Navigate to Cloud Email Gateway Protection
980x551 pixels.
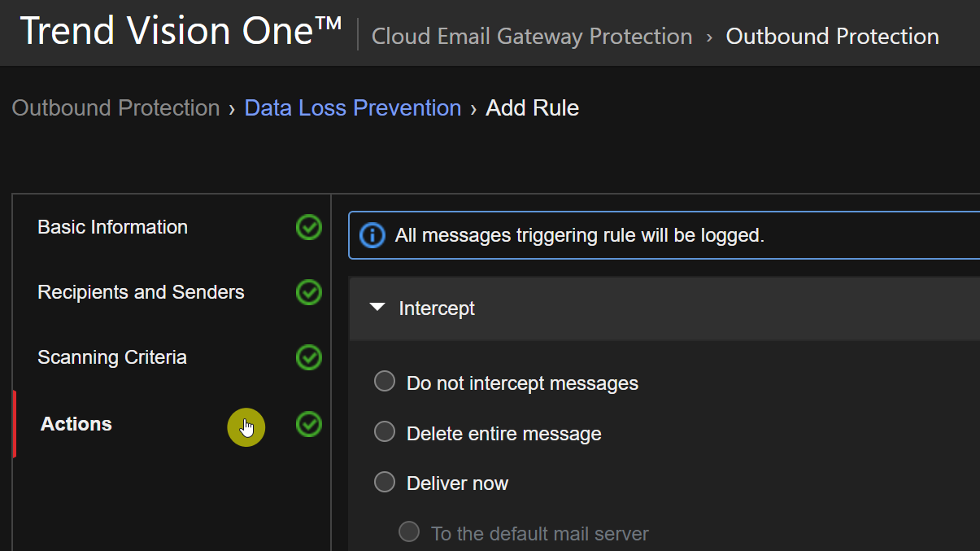[532, 37]
